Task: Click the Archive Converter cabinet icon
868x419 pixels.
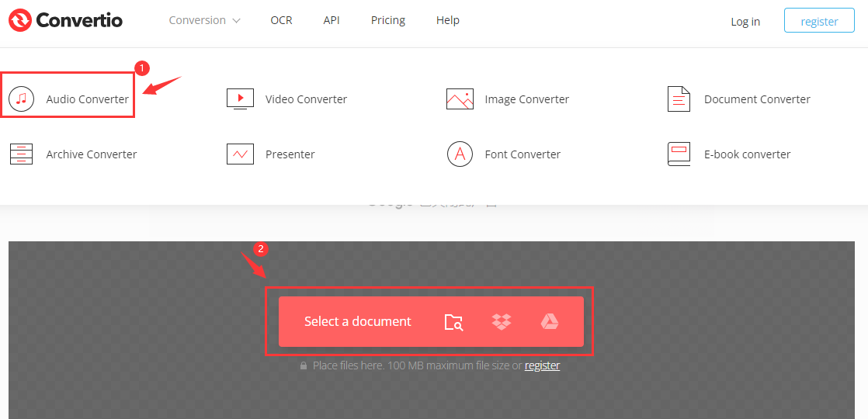Action: (x=22, y=154)
